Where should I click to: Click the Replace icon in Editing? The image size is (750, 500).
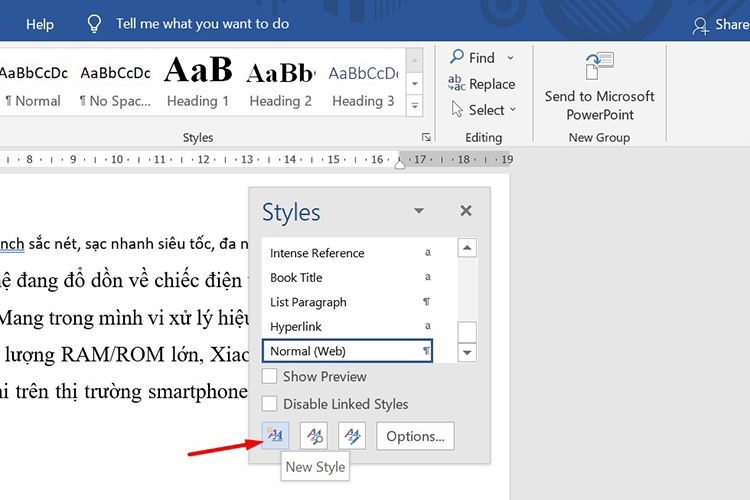click(x=457, y=84)
